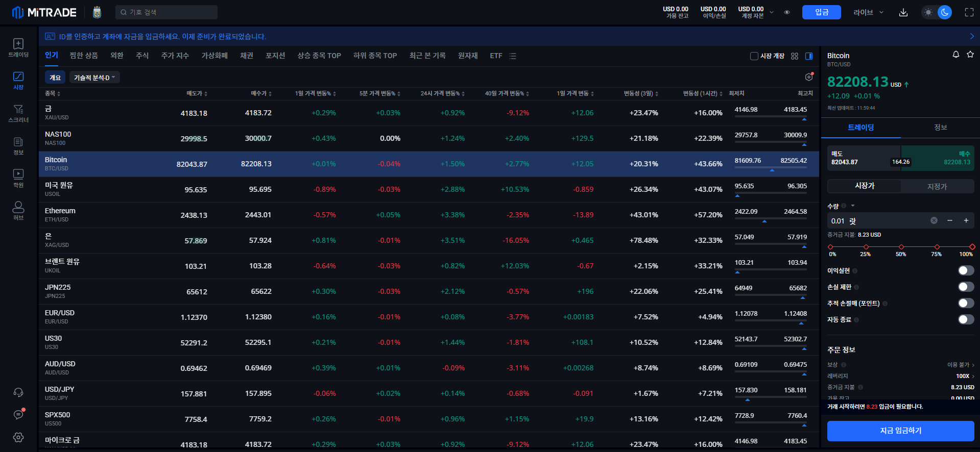The image size is (980, 452).
Task: Select the 지정가 order type tab
Action: tap(937, 187)
